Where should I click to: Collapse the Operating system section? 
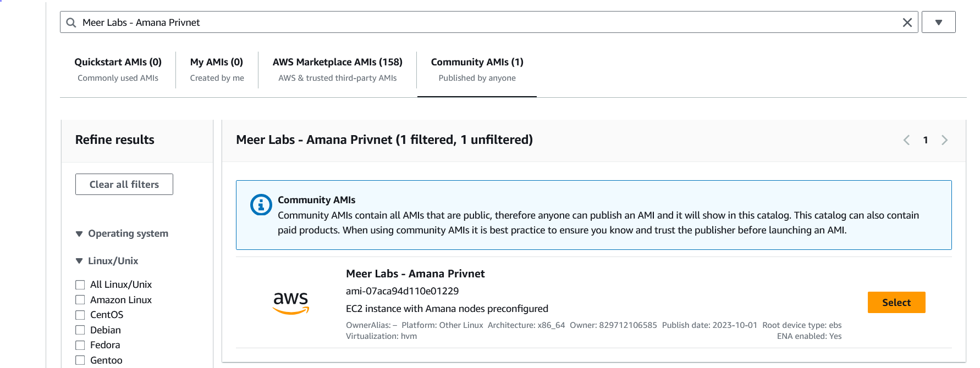[x=79, y=234]
